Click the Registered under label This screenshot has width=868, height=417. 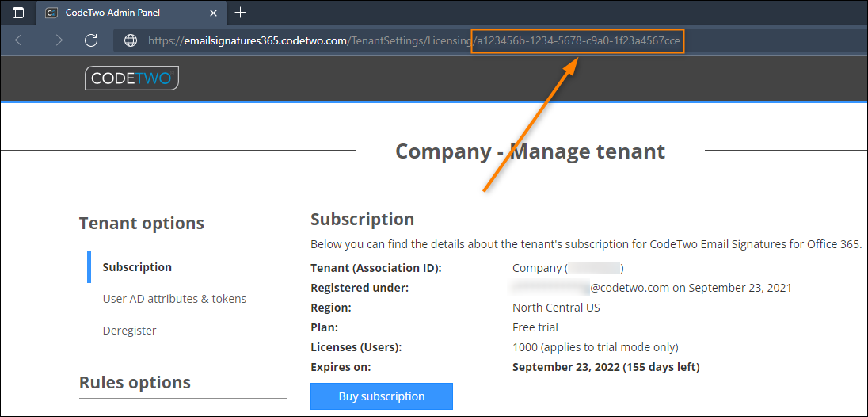pyautogui.click(x=360, y=288)
